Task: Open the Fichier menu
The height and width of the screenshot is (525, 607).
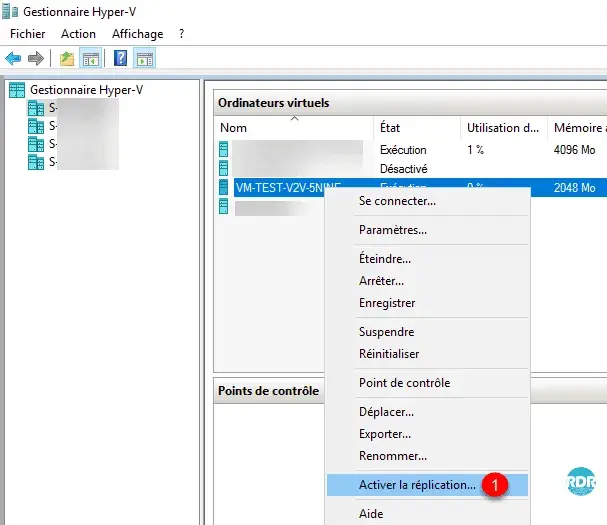Action: click(x=28, y=34)
